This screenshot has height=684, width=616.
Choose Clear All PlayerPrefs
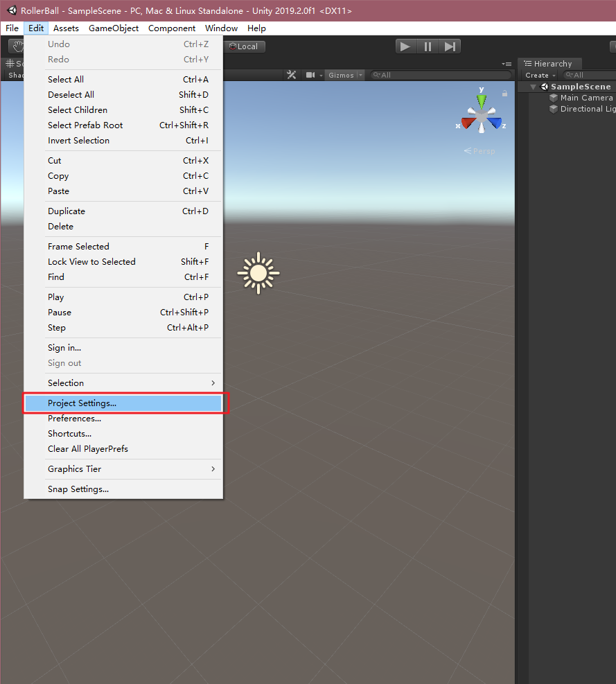(x=123, y=449)
